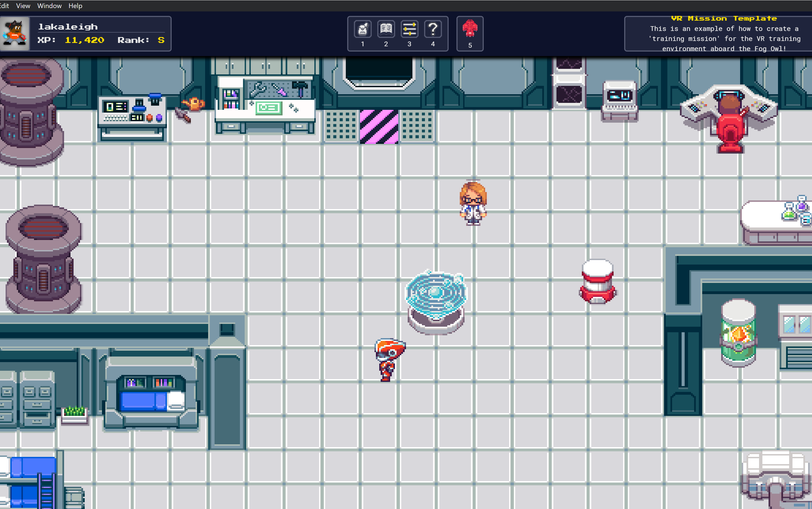Viewport: 812px width, 509px height.
Task: Click the question mark help icon
Action: point(433,30)
